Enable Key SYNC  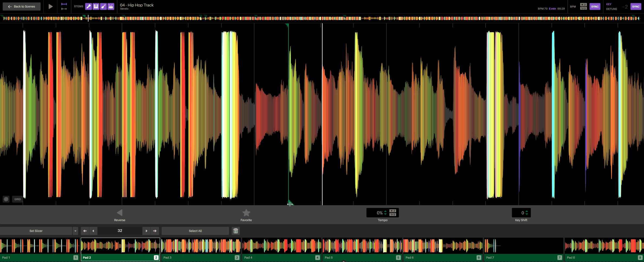636,6
